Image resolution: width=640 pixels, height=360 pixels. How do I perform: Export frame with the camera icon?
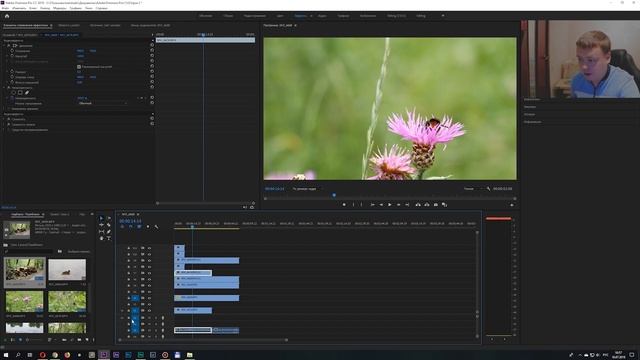[436, 204]
